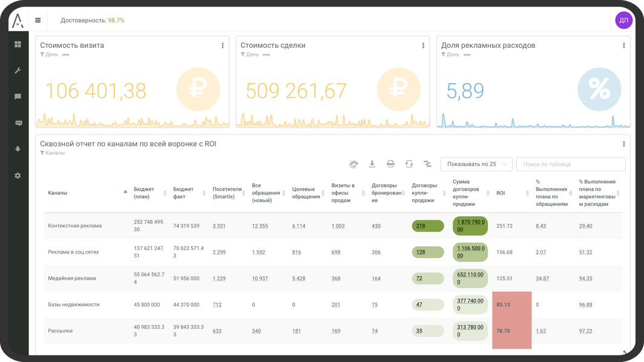
Task: Expand the 'Показывать по 25' dropdown
Action: tap(476, 164)
